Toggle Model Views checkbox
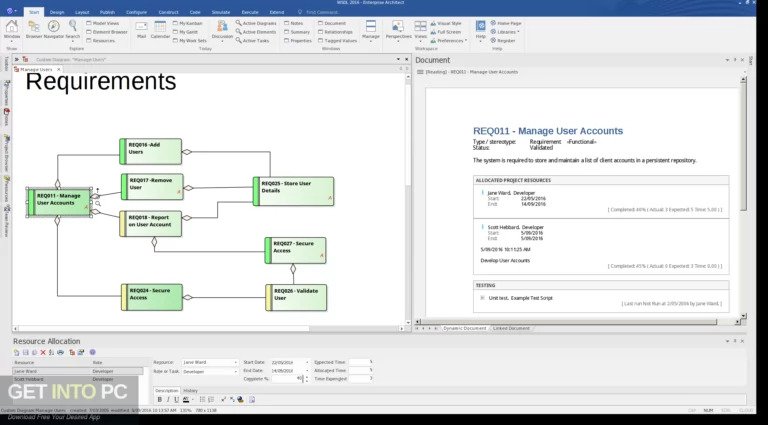Viewport: 768px width, 425px height. (x=89, y=23)
